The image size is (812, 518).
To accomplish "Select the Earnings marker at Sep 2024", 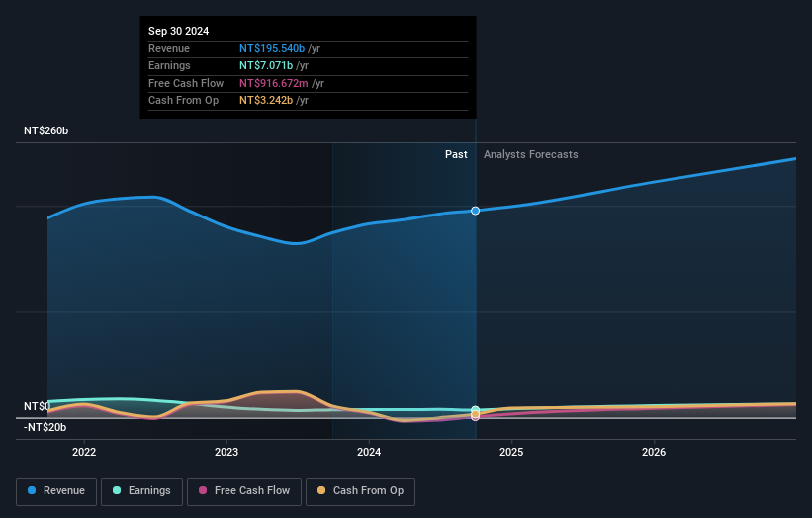I will tap(476, 410).
